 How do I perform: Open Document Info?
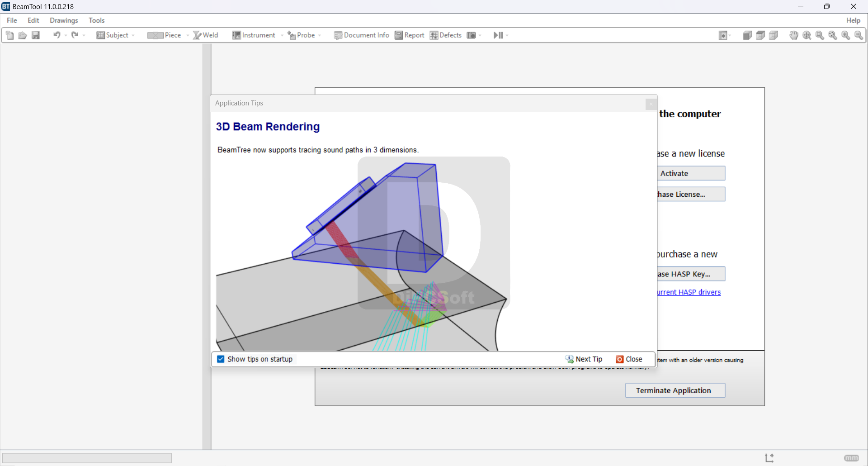(x=362, y=35)
